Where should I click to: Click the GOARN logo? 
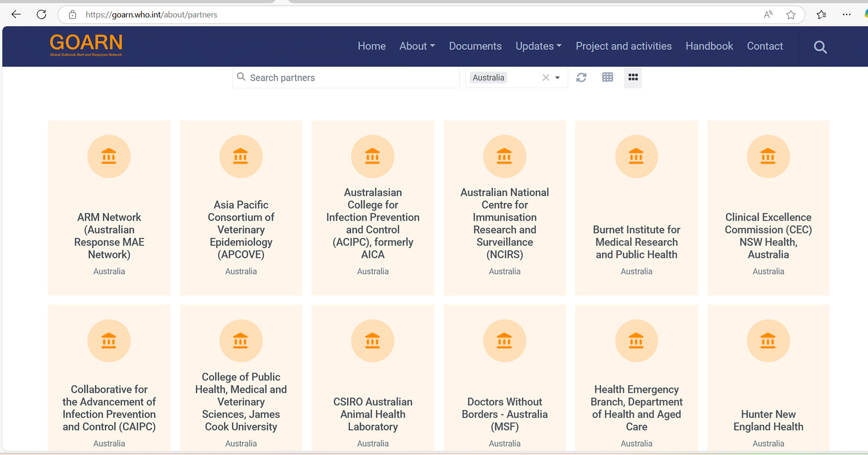coord(86,45)
